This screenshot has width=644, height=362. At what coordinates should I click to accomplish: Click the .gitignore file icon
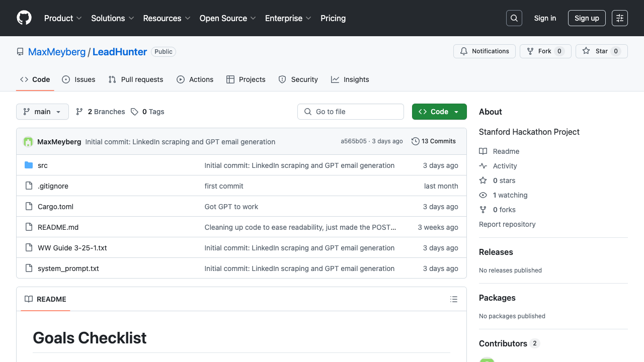[x=29, y=186]
